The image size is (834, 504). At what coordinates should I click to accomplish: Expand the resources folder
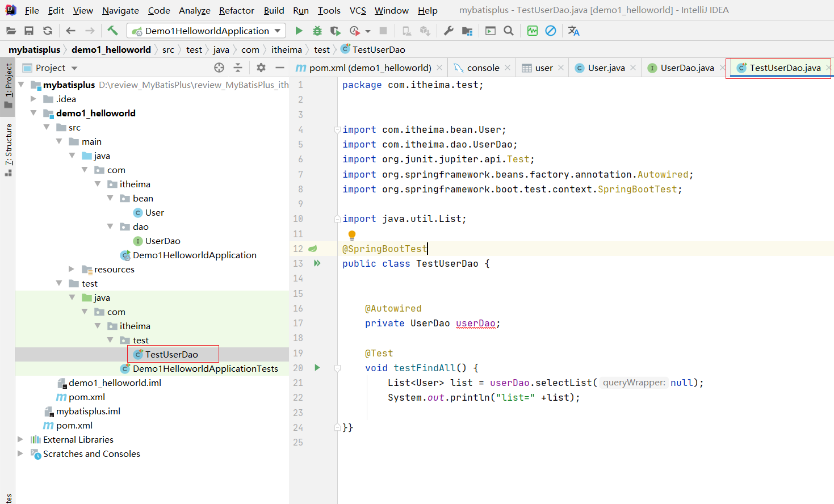[x=72, y=269]
